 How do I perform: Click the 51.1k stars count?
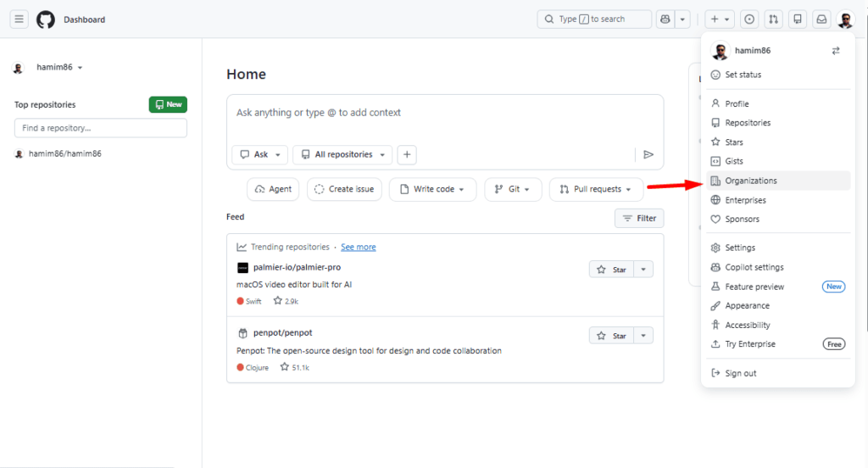tap(294, 367)
